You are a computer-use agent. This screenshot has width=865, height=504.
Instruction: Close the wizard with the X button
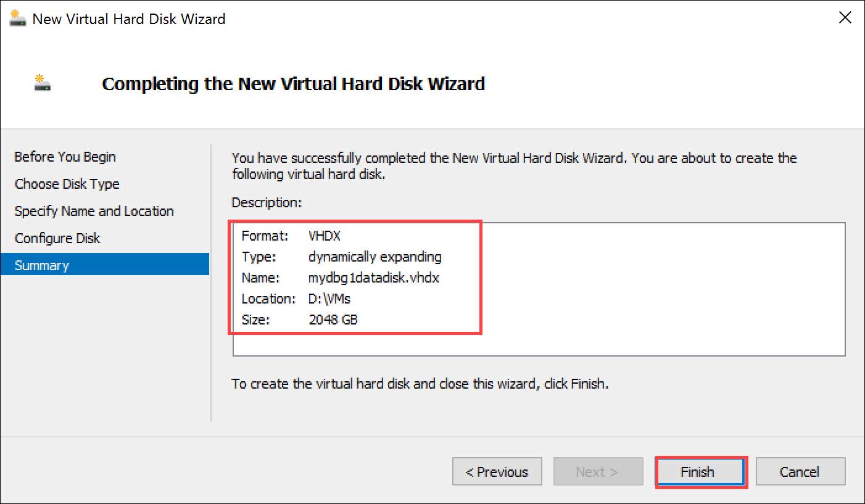coord(845,17)
